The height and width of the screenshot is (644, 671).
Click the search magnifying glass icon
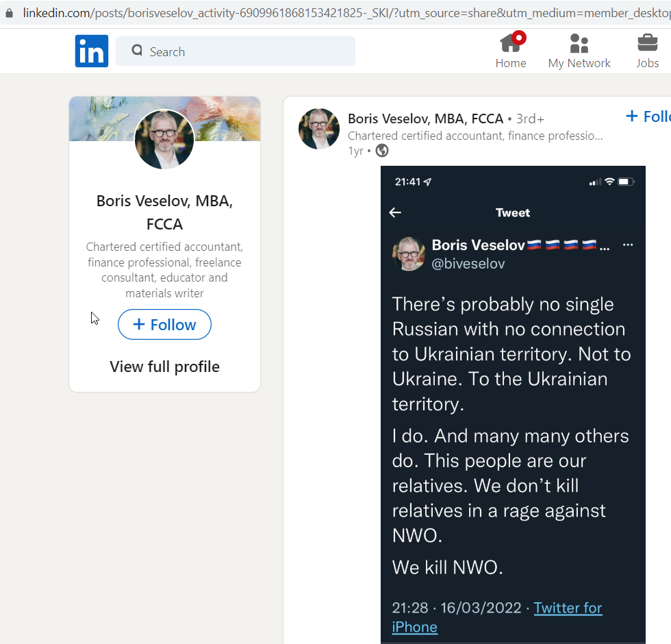pyautogui.click(x=138, y=51)
